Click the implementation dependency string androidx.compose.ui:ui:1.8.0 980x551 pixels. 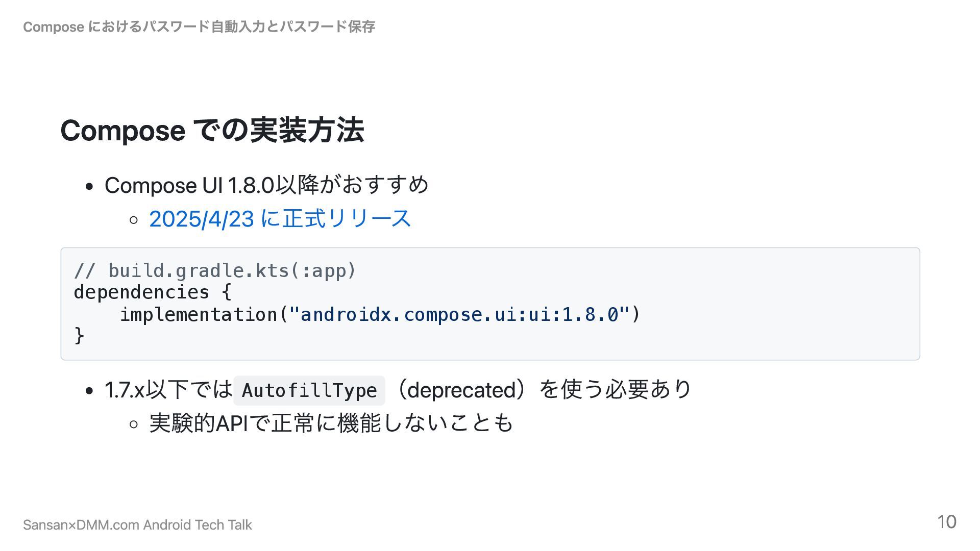click(459, 314)
